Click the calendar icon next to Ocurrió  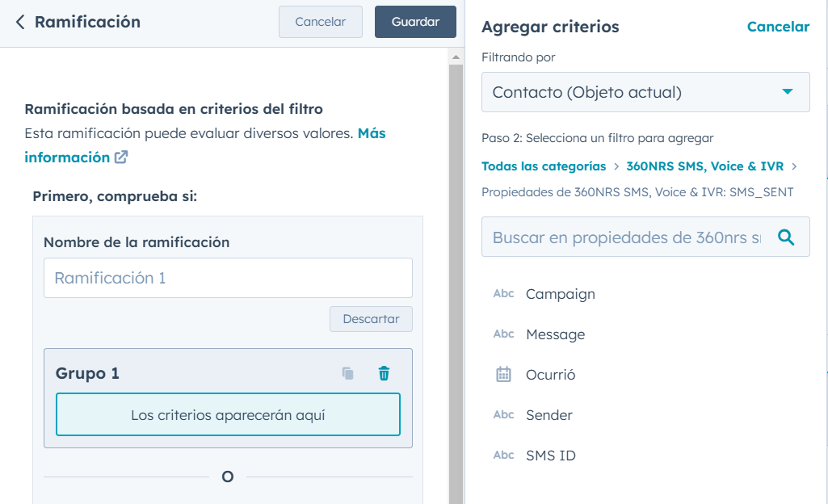coord(503,375)
